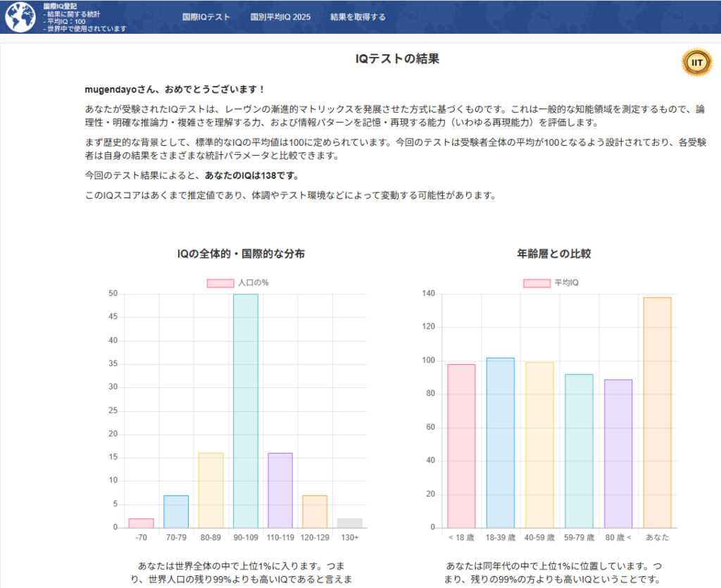Open the 国際IQテスト menu item
721x588 pixels.
[x=206, y=17]
